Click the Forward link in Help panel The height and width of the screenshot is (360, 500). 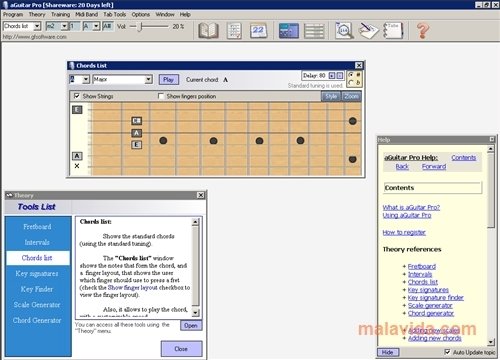[434, 166]
